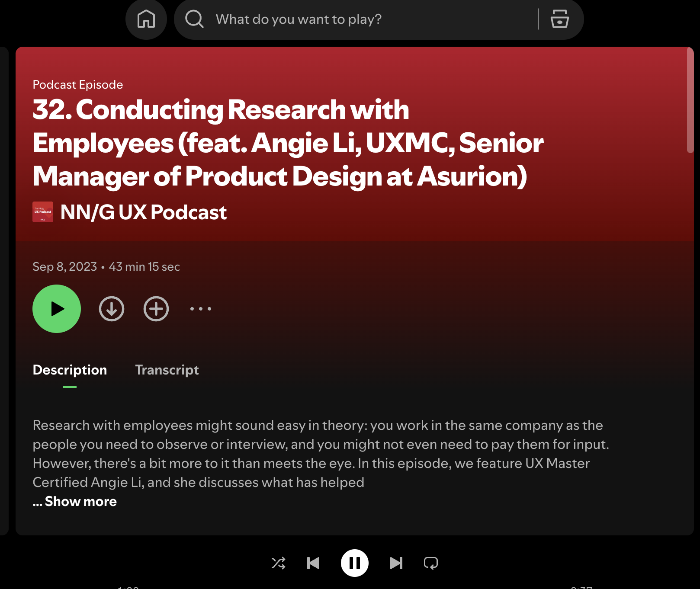Focus the "What do you want to play?" field
The height and width of the screenshot is (589, 700).
click(368, 19)
